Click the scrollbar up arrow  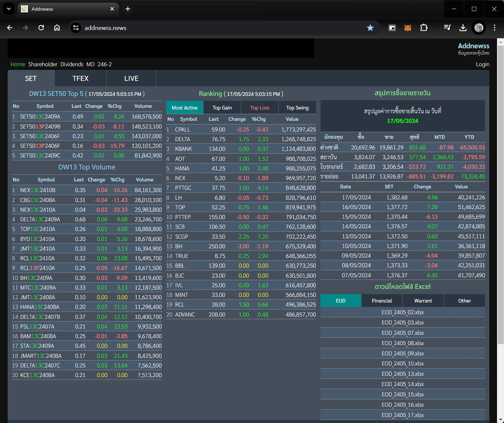pos(500,42)
